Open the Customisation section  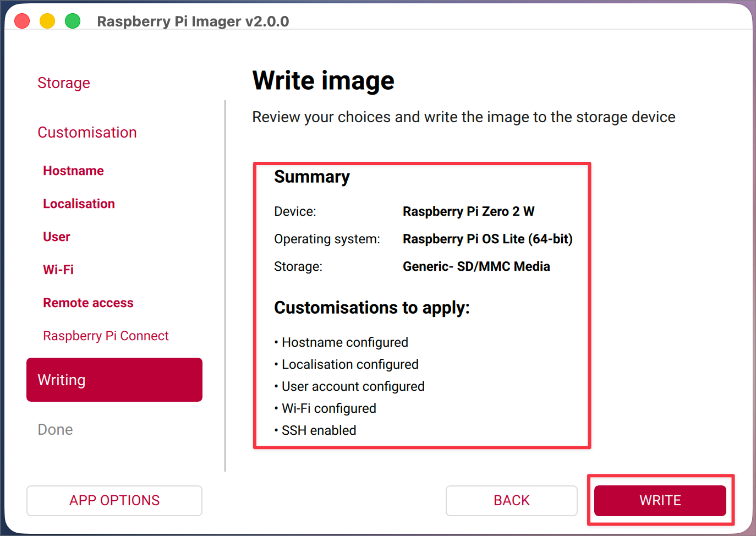(x=87, y=132)
